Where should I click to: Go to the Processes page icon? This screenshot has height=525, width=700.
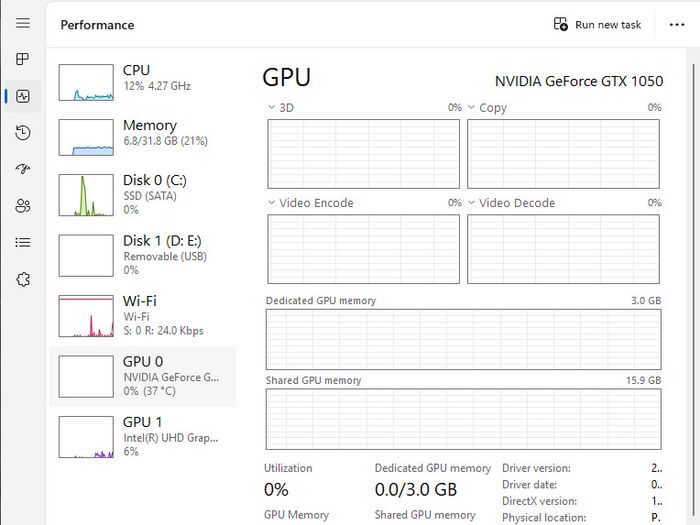tap(23, 59)
